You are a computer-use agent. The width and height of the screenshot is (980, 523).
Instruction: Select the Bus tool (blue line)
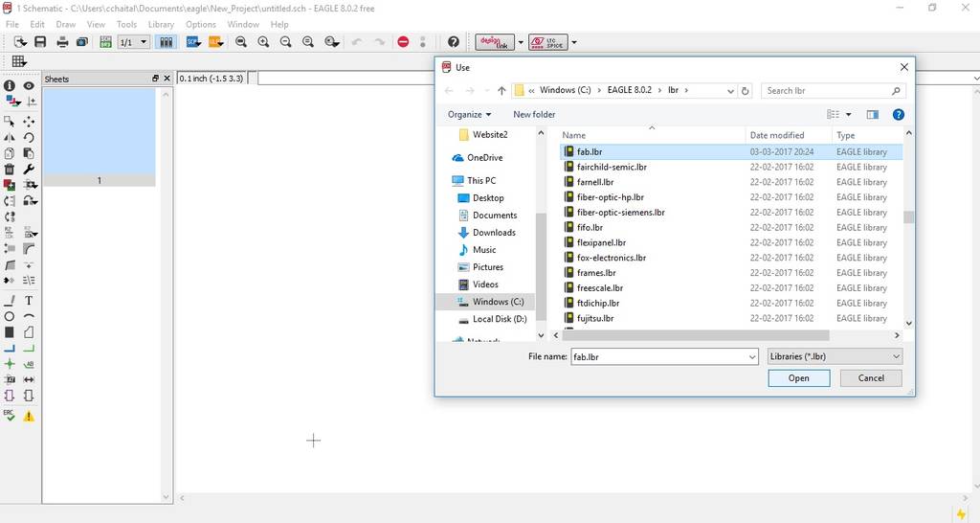click(10, 349)
